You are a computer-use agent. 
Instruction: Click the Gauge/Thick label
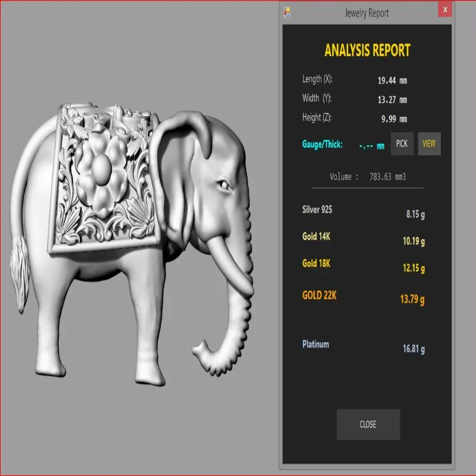click(322, 144)
